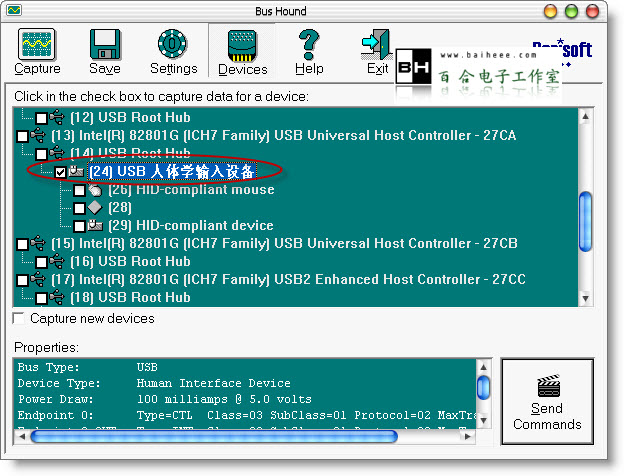Select '[13] Intel(R) 82801G ... 27CA' row

point(284,135)
